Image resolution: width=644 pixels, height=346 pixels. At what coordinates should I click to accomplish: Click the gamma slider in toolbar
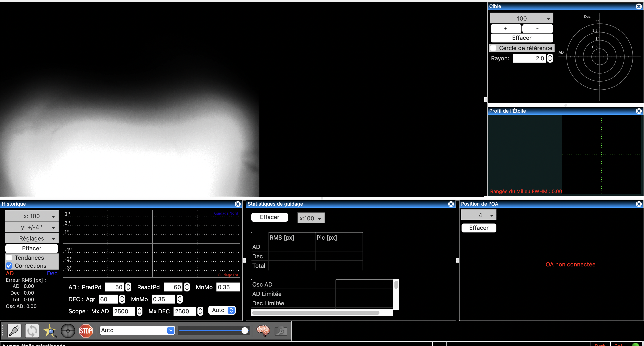point(213,331)
